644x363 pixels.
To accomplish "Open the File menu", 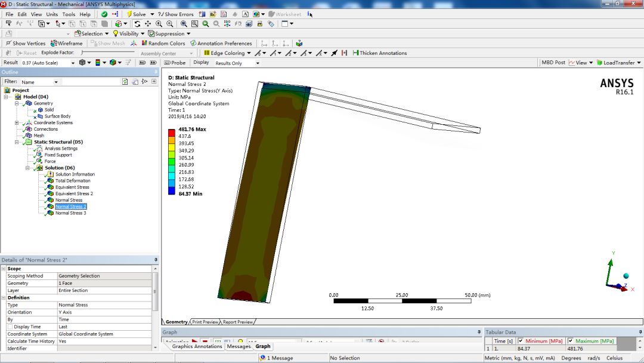I will (10, 14).
